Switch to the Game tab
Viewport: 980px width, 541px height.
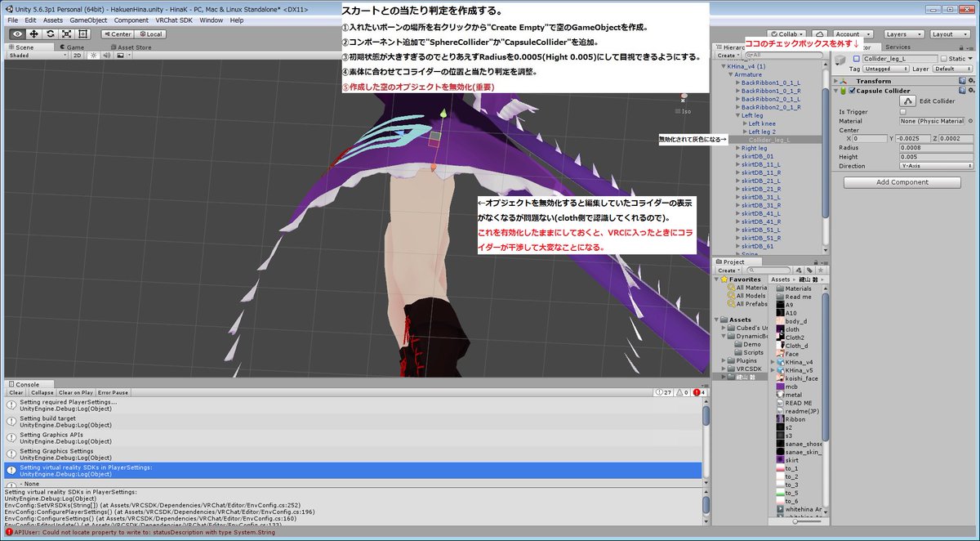click(x=71, y=47)
